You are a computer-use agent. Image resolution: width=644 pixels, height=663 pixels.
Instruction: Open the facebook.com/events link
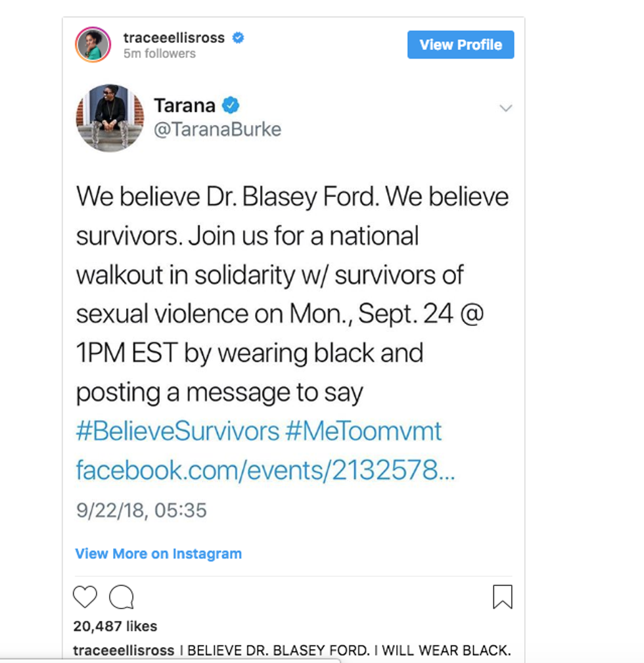[265, 470]
